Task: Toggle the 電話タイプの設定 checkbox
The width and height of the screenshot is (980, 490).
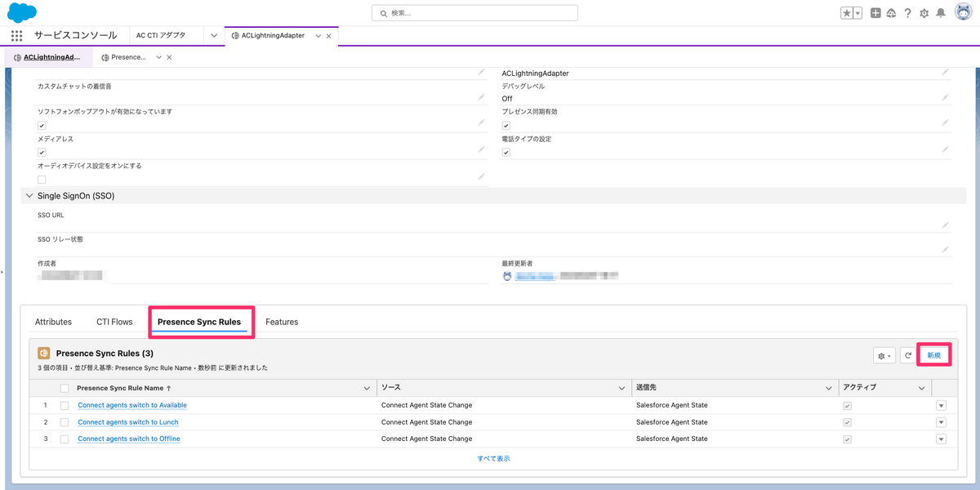Action: [506, 153]
